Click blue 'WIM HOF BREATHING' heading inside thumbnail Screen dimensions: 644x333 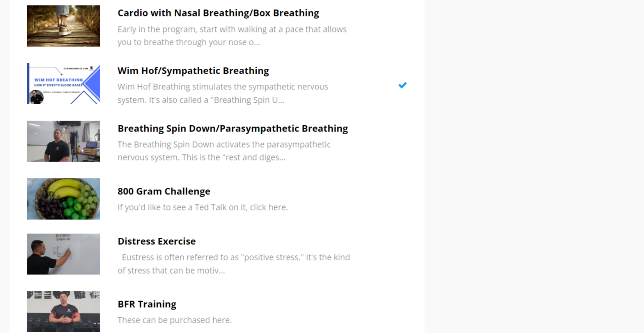tap(59, 80)
